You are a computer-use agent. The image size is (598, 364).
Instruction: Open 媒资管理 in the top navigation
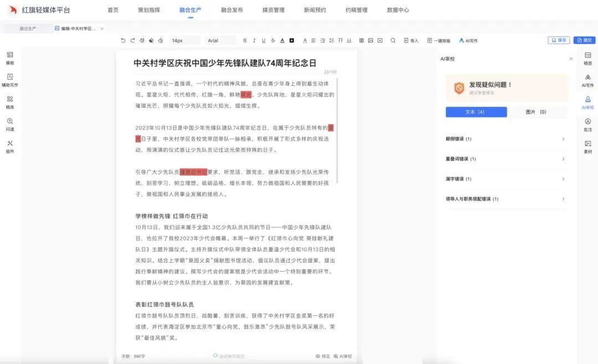(274, 10)
